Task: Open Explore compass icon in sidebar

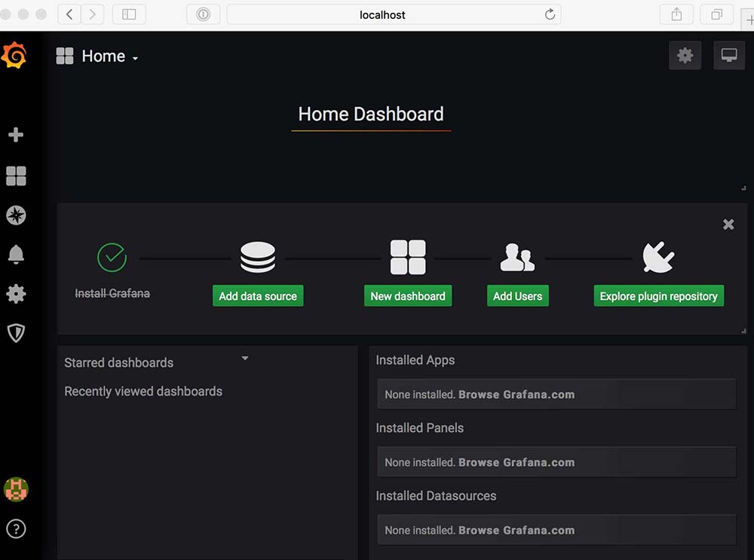Action: tap(16, 216)
